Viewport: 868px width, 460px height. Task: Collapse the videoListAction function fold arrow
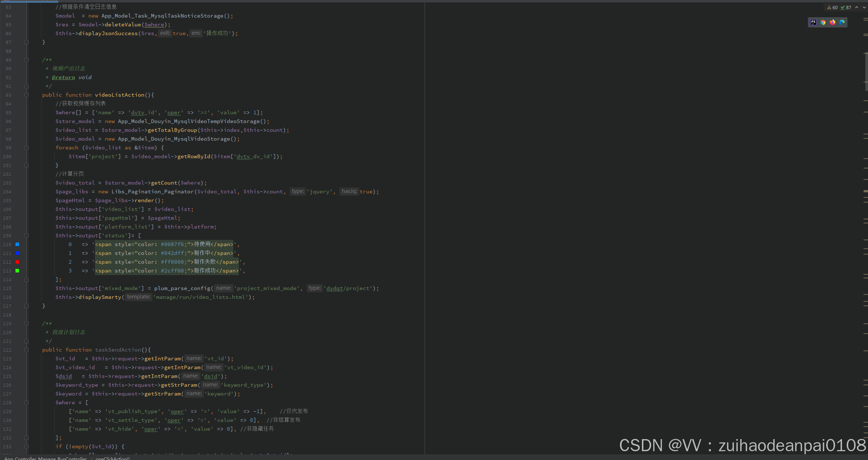coord(26,95)
